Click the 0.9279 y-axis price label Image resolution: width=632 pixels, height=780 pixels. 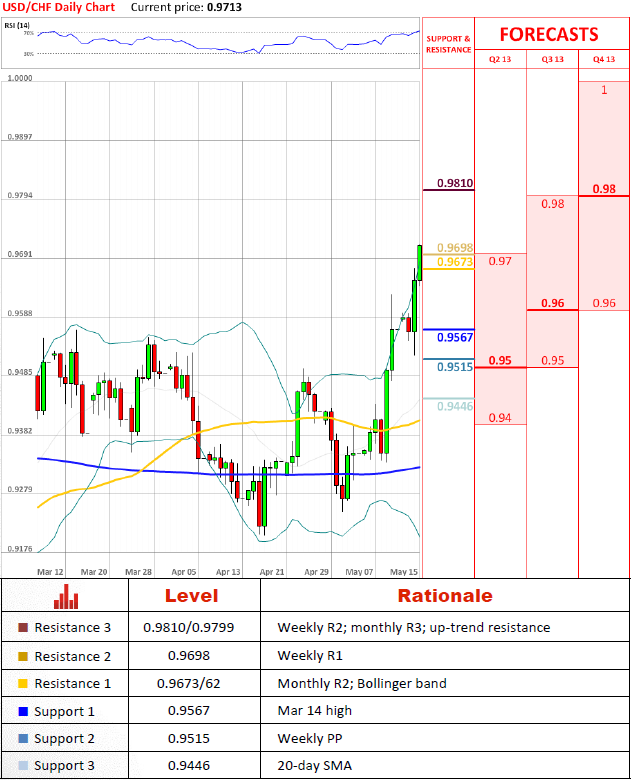point(20,489)
